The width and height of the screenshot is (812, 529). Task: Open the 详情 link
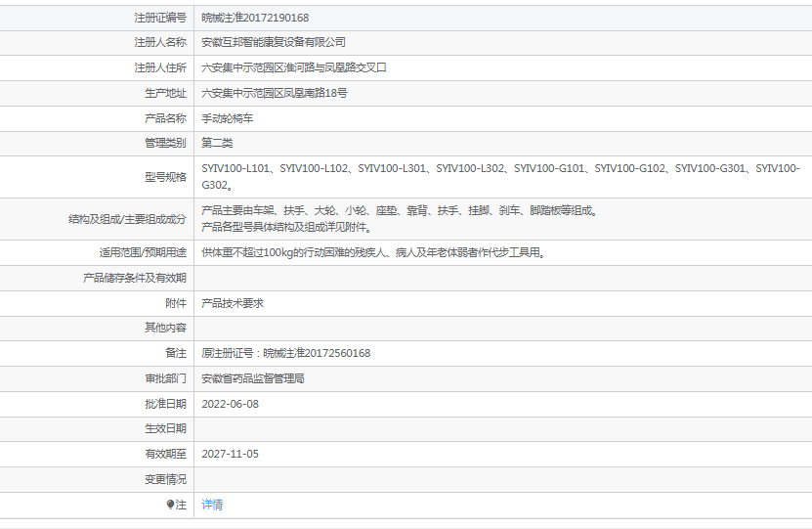click(x=212, y=505)
